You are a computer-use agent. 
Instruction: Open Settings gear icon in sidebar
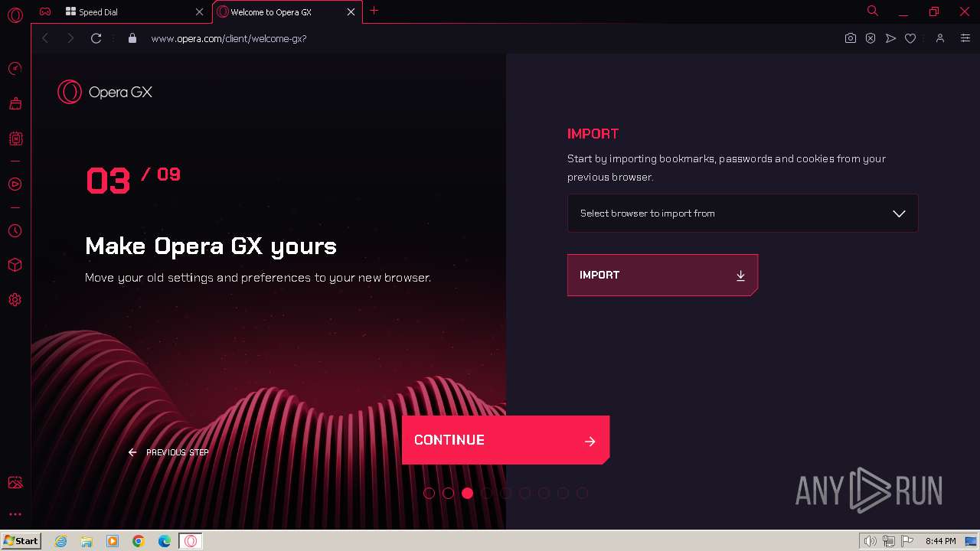tap(15, 300)
